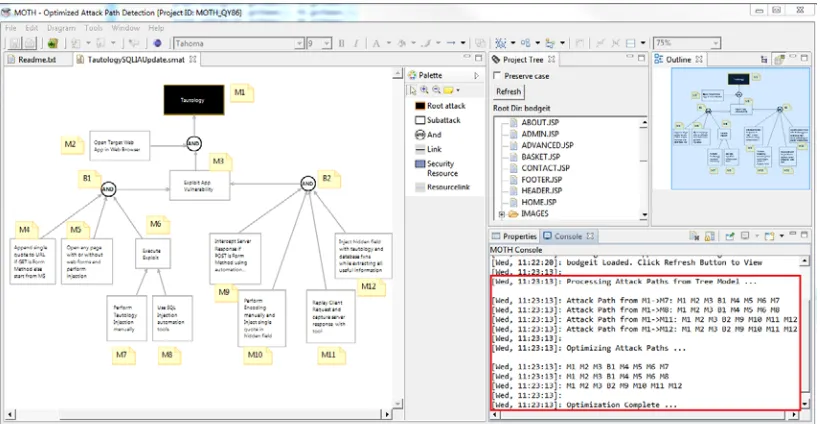Click the diagram horizontal scrollbar
820x424 pixels.
click(197, 414)
